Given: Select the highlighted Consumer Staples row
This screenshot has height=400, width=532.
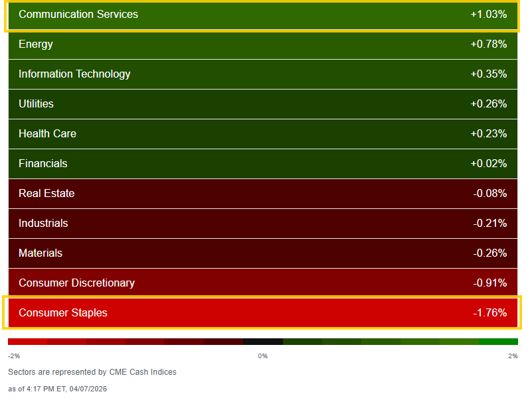Looking at the screenshot, I should [x=262, y=312].
